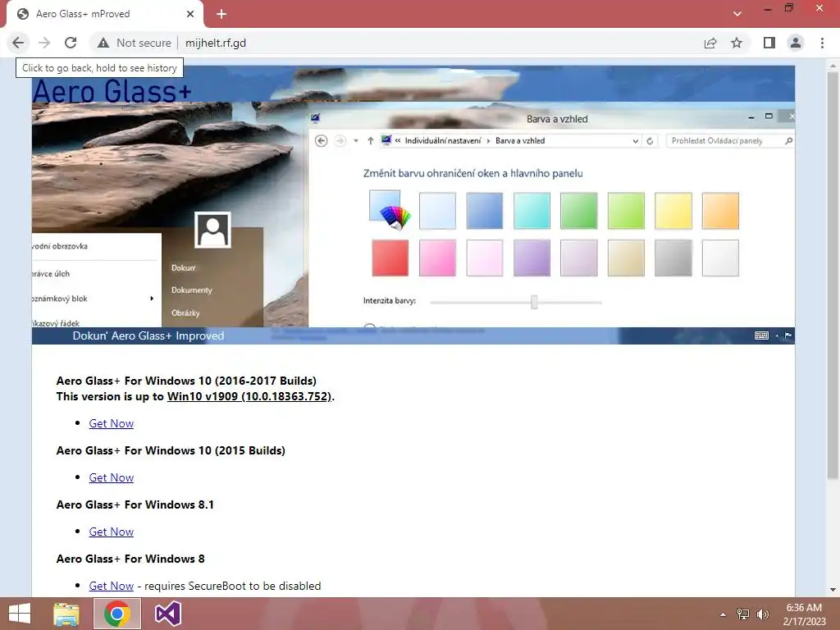Click Dokun' Aero Glass+ Improved caption
The image size is (840, 630).
tap(148, 336)
